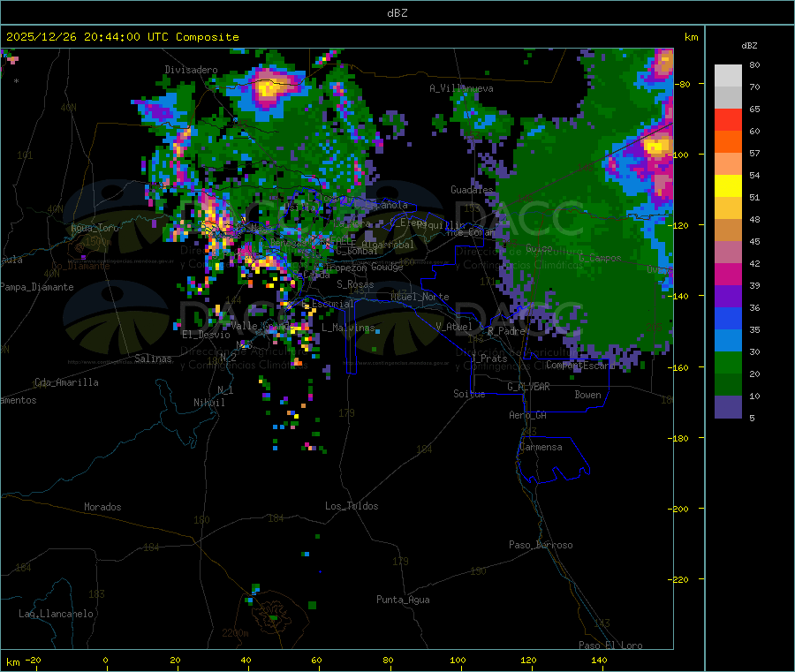This screenshot has height=672, width=795.
Task: Click the El_Desvio map label
Action: pos(206,335)
